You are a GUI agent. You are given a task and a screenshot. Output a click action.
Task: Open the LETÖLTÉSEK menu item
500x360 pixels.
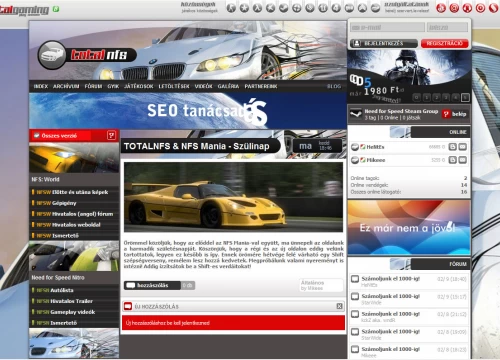(174, 86)
